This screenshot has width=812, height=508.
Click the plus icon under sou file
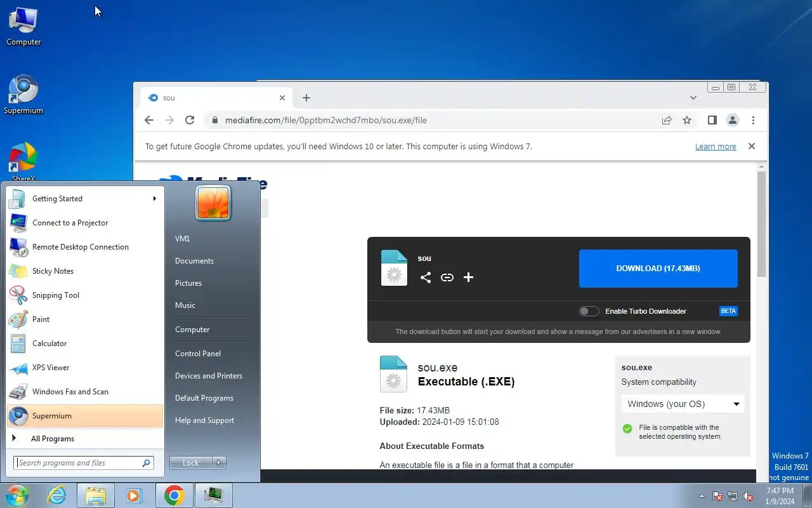coord(469,277)
